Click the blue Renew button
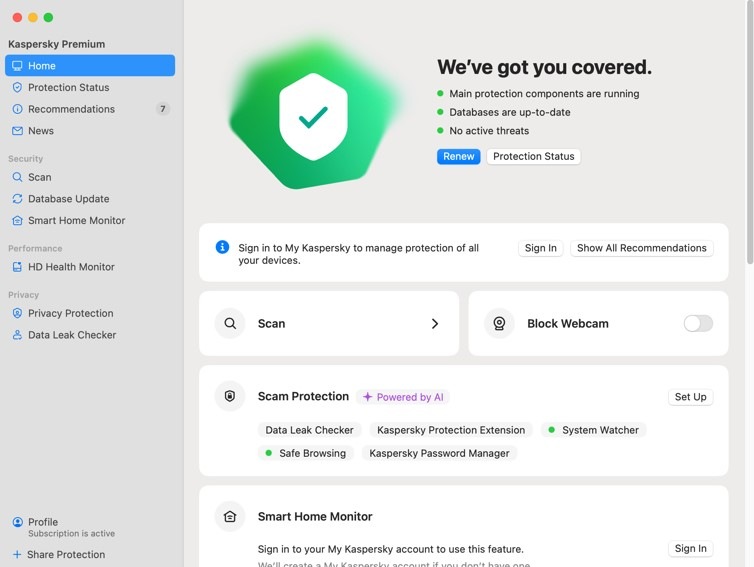The image size is (754, 567). [458, 156]
